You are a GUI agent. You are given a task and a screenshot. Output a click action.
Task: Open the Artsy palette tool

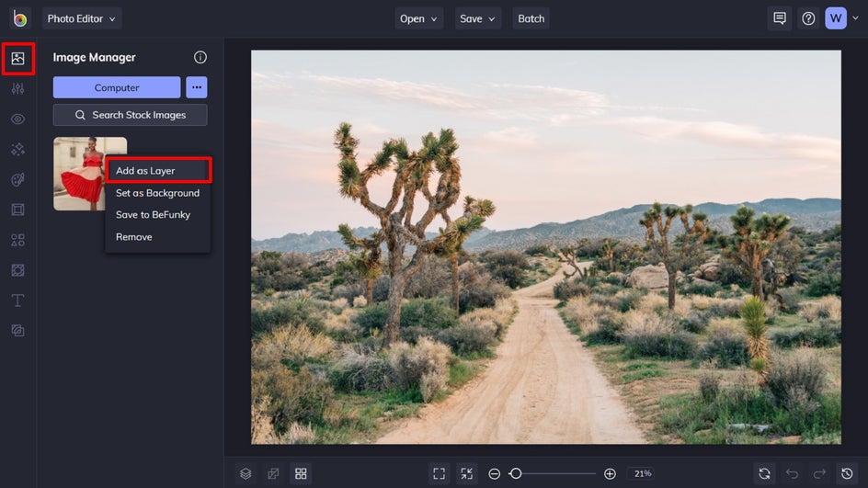[17, 179]
